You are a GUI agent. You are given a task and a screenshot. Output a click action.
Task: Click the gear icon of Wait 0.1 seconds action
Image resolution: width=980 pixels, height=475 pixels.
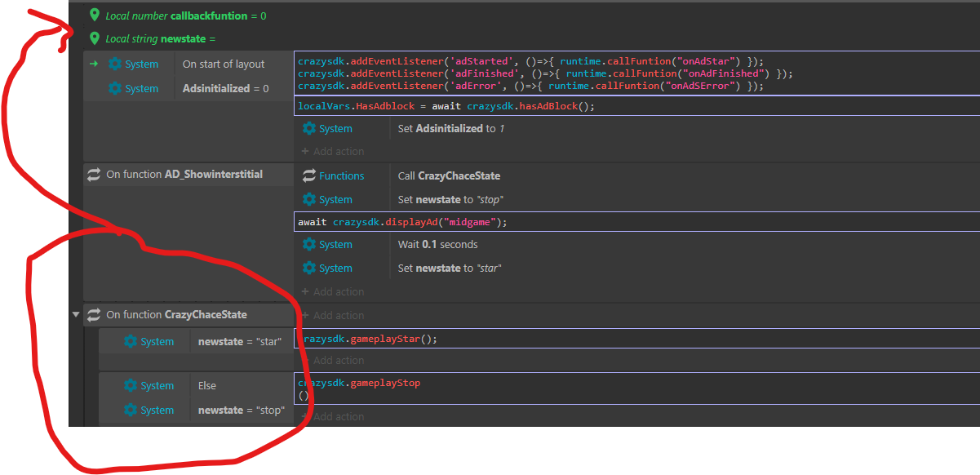(x=309, y=244)
